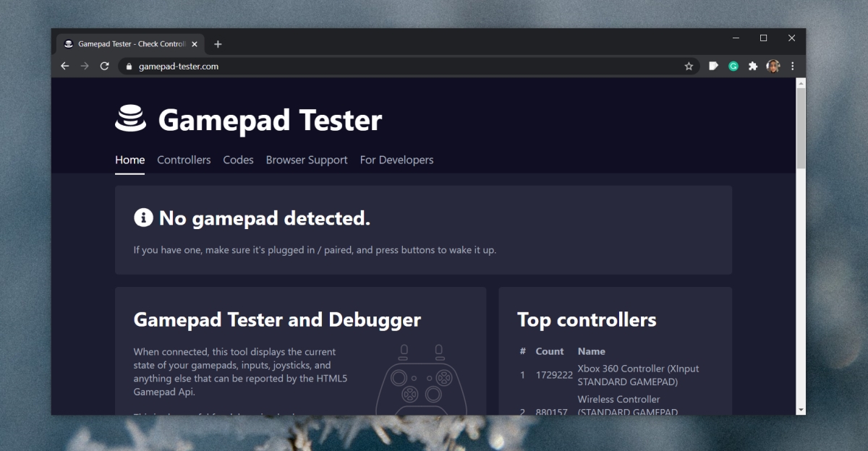View site security via the padlock icon
The height and width of the screenshot is (451, 868).
click(x=128, y=66)
